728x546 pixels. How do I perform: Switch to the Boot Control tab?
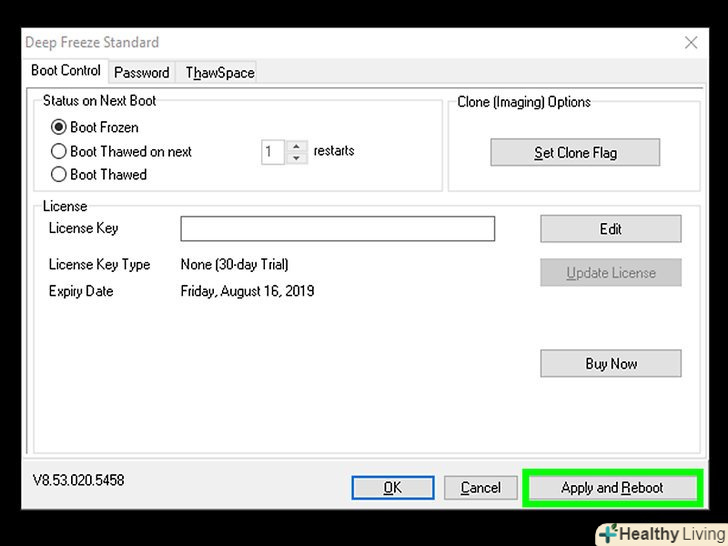pos(66,71)
